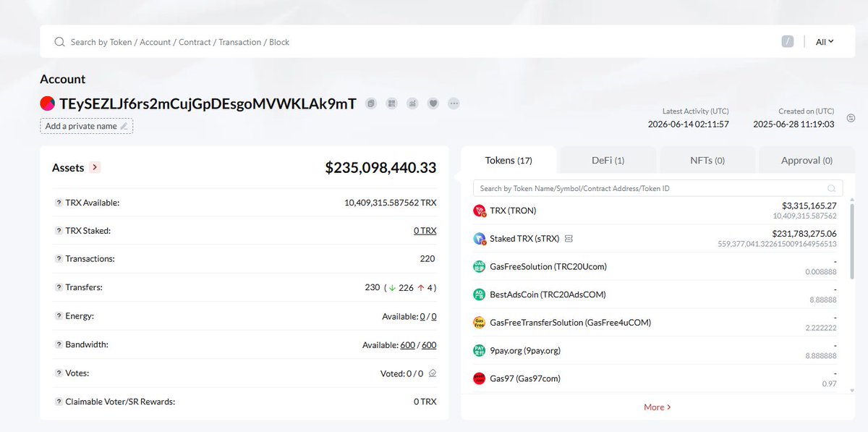This screenshot has width=868, height=432.
Task: Click the Bandwidth available 600 link
Action: click(408, 345)
